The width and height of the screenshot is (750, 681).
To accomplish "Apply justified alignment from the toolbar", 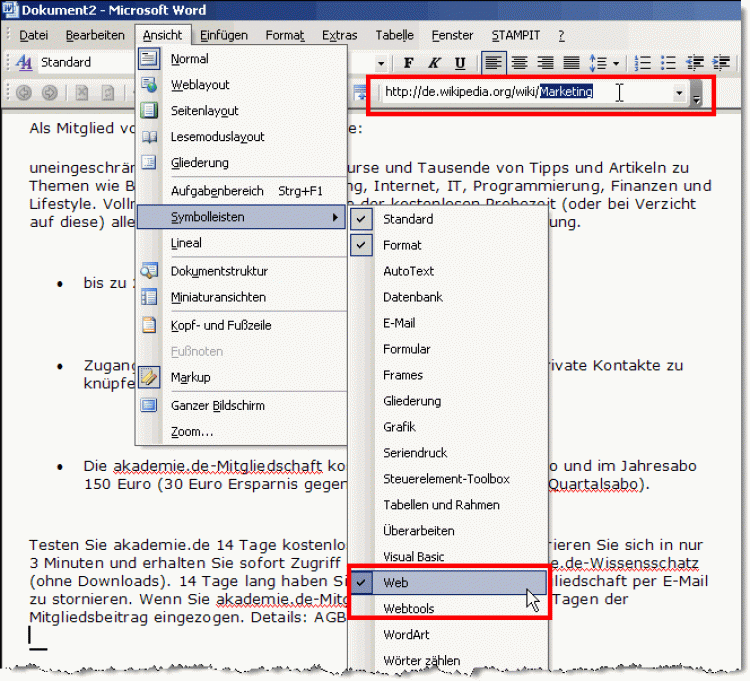I will (570, 63).
